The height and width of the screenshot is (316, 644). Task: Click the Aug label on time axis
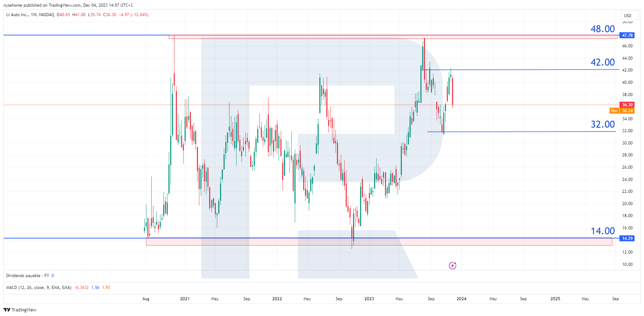146,299
